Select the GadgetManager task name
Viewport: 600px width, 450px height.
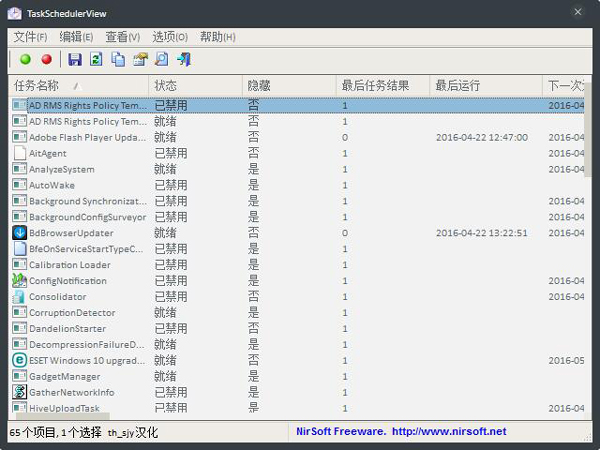[x=65, y=377]
